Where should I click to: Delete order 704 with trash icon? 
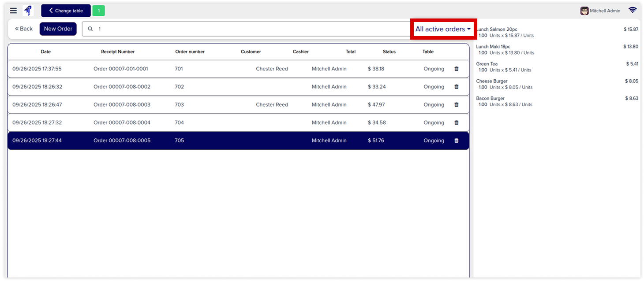click(456, 122)
